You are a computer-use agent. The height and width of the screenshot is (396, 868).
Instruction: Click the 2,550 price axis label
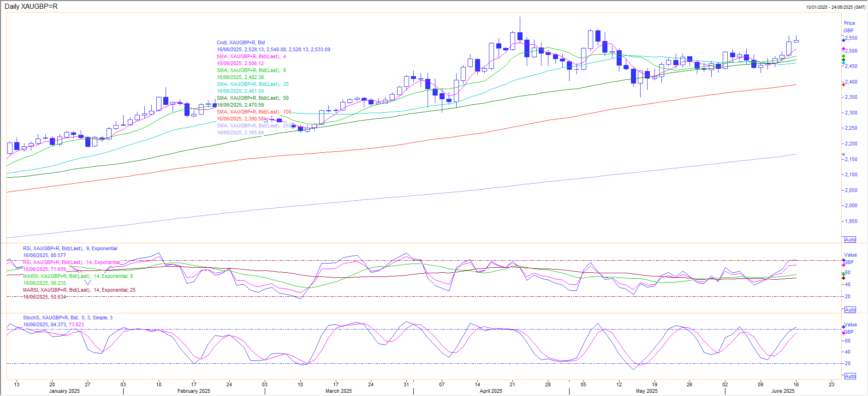(x=851, y=38)
